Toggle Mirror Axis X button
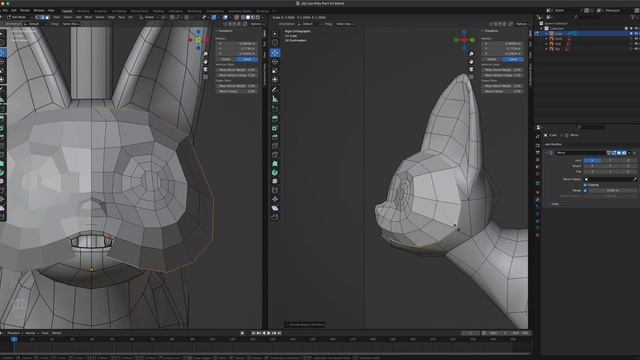 [592, 161]
